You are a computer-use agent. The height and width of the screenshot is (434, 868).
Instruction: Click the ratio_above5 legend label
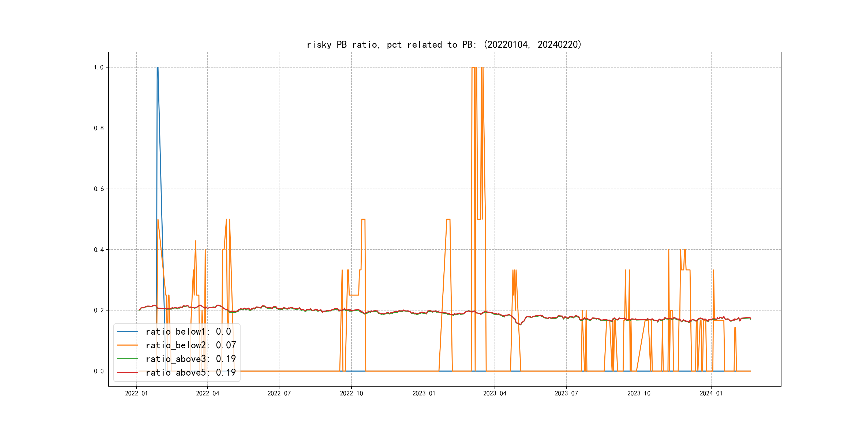pyautogui.click(x=190, y=372)
